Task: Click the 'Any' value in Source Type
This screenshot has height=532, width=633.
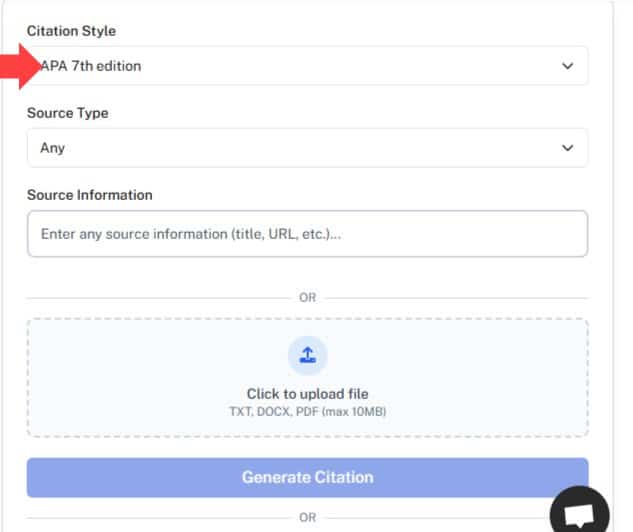Action: click(x=53, y=148)
